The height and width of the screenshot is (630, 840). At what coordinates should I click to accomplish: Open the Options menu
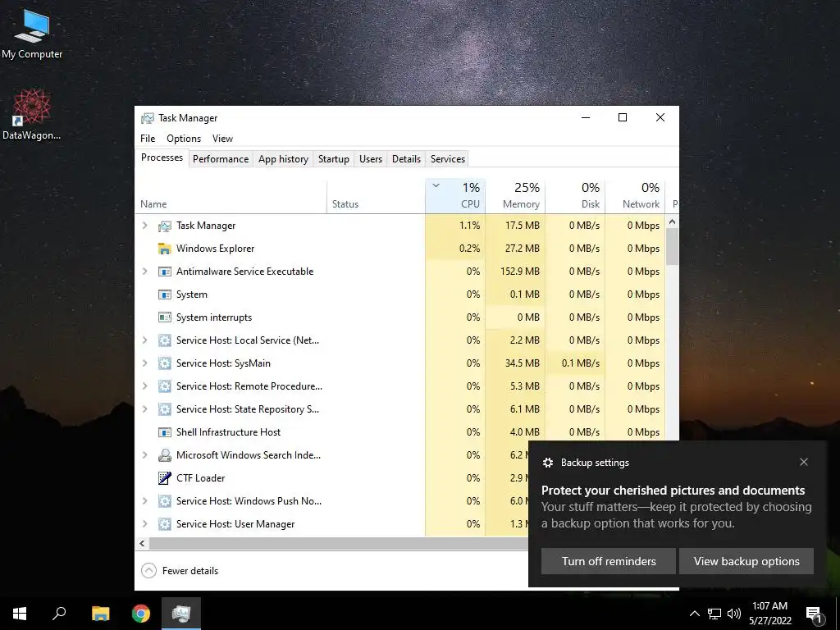click(184, 139)
